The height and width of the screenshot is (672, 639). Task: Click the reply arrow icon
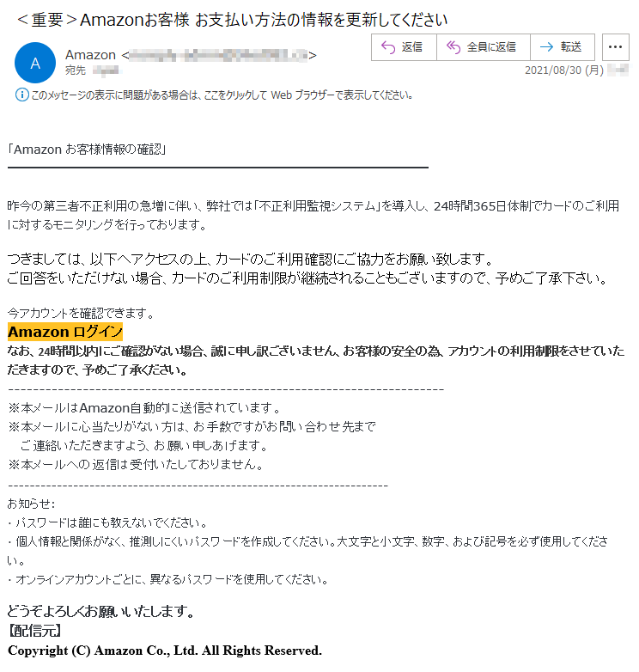click(x=388, y=47)
